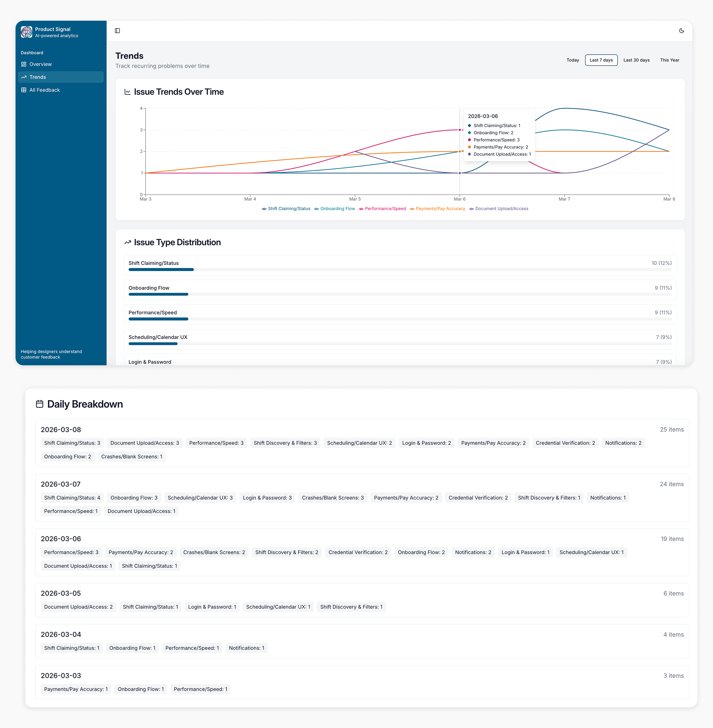Switch to Last 30 days range
Screen dimensions: 713x728
tap(636, 60)
